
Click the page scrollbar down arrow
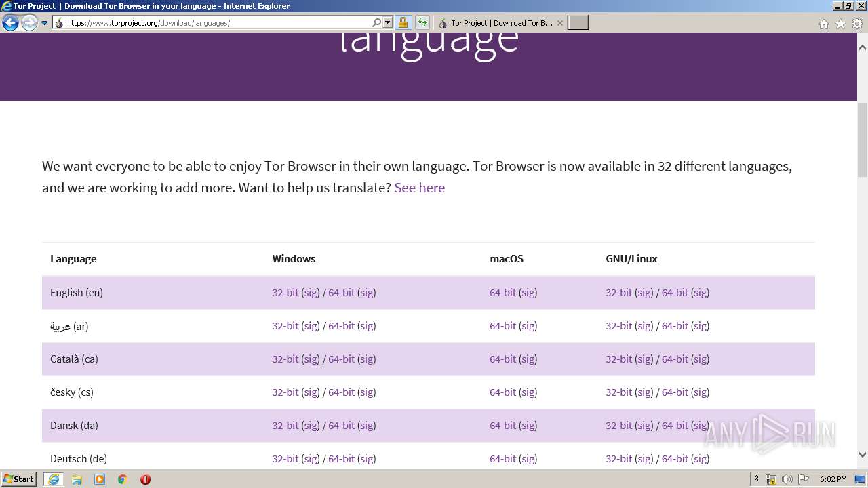(863, 455)
